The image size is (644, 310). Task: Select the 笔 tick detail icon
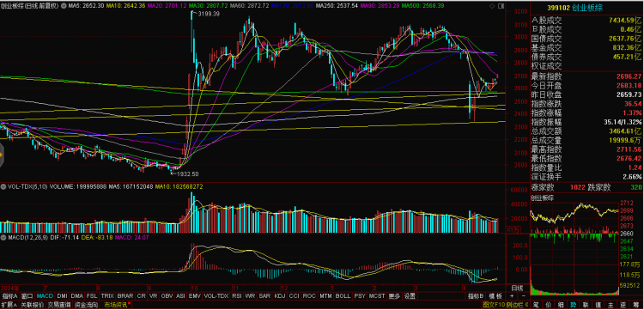tap(537, 305)
